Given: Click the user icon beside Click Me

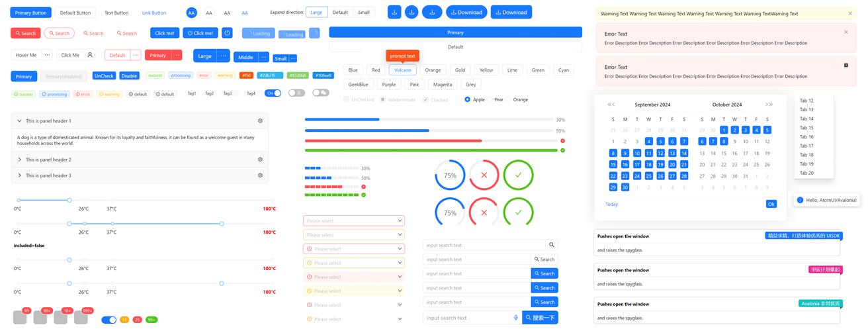Looking at the screenshot, I should (90, 55).
